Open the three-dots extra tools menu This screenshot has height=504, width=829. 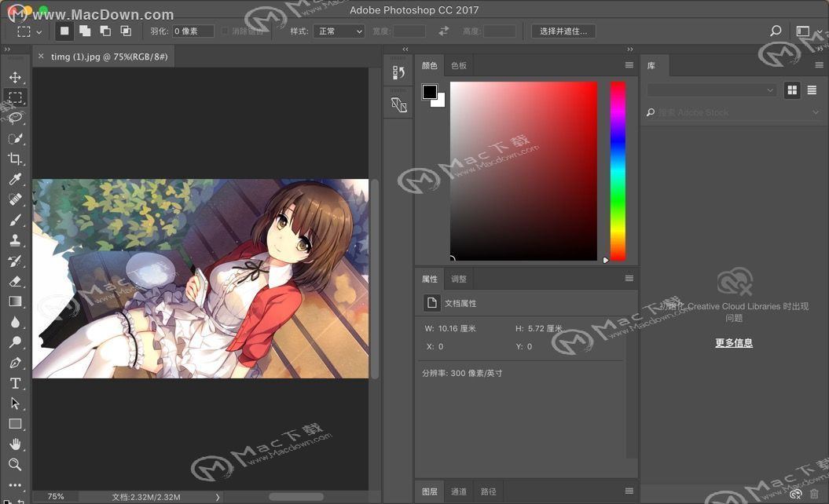coord(15,485)
